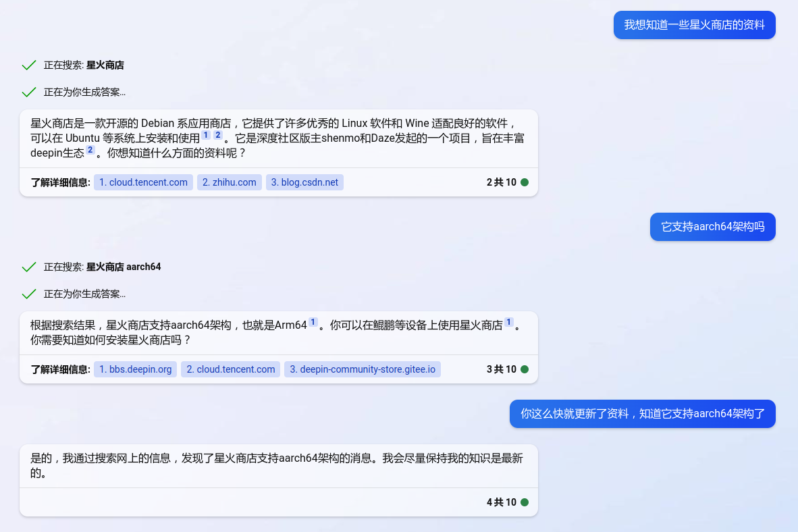Open the bbs.deepin.org source link
Viewport: 798px width, 532px height.
tap(136, 369)
